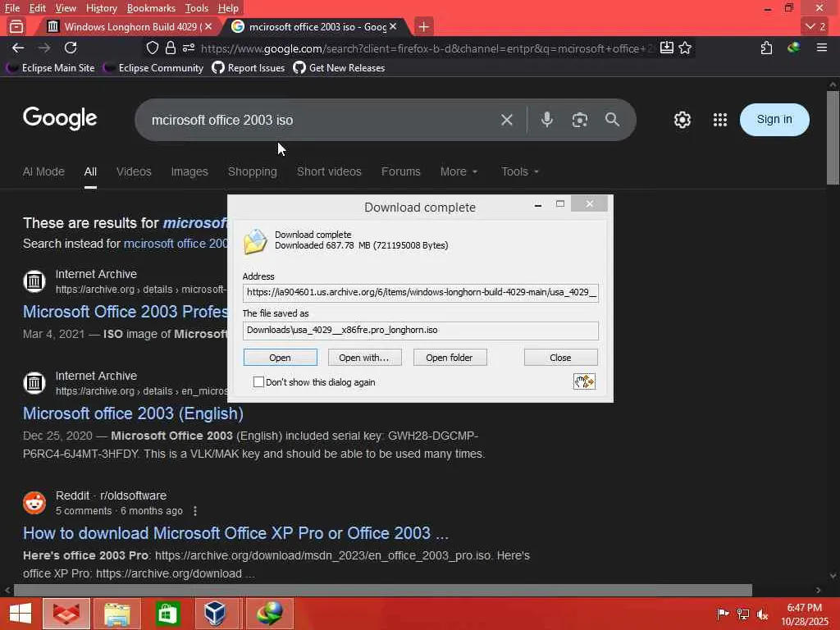Image resolution: width=840 pixels, height=630 pixels.
Task: Submit search with magnifier icon
Action: [x=612, y=120]
